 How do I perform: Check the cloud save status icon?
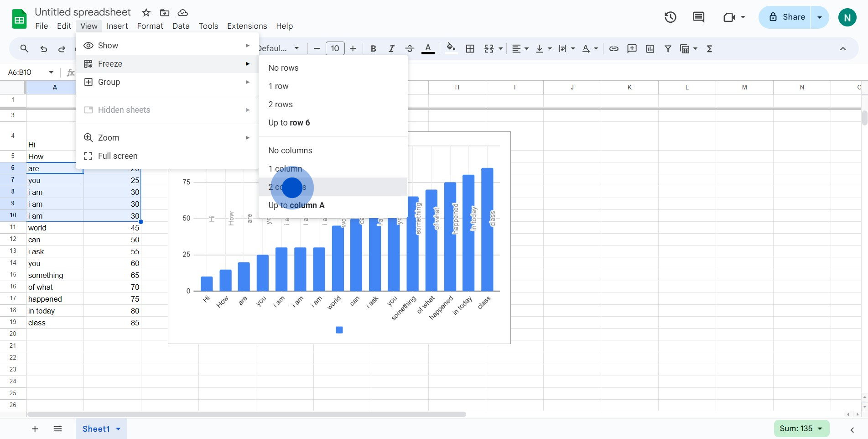coord(182,13)
